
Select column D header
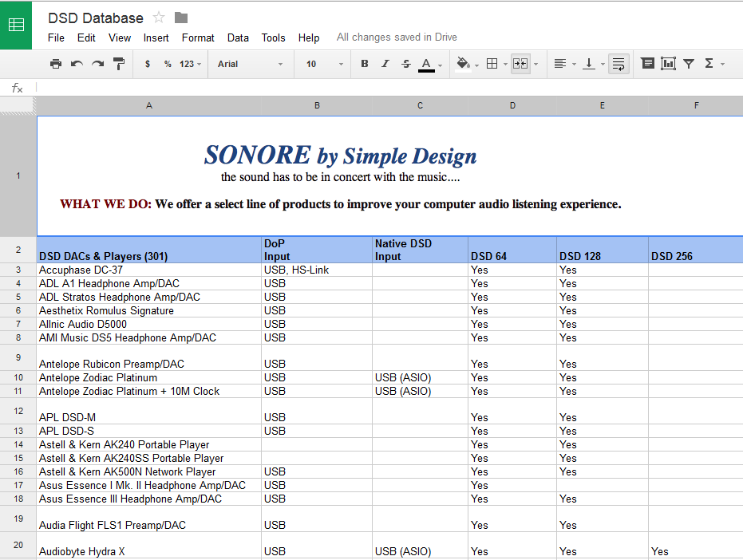[x=512, y=105]
